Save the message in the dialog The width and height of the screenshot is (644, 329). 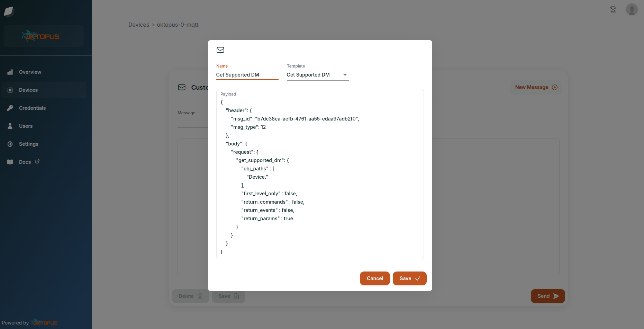point(410,278)
